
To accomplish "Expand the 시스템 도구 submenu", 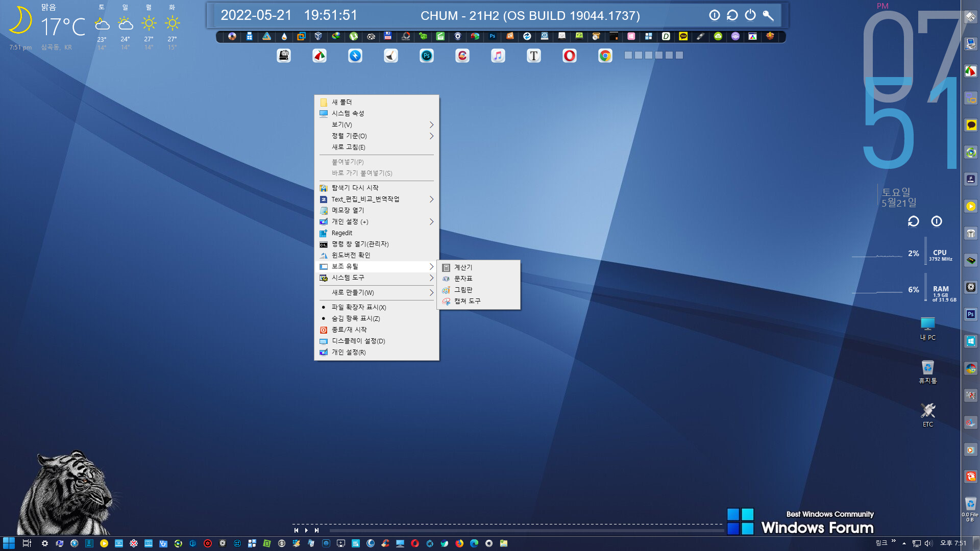I will 377,278.
